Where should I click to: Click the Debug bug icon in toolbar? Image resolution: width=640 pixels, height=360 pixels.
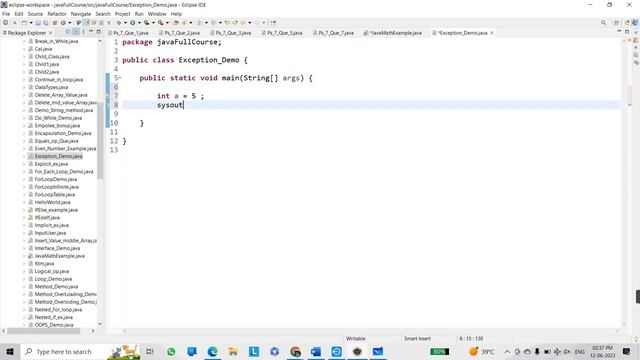(118, 23)
